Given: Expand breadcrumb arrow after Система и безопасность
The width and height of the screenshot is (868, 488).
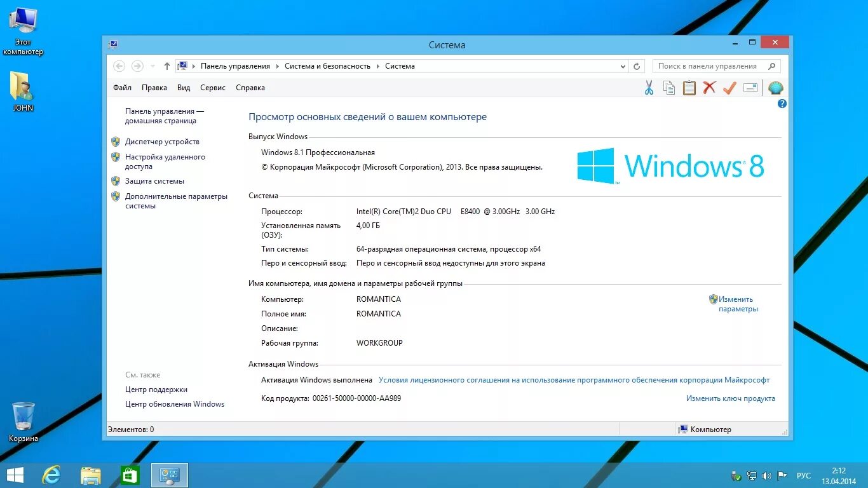Looking at the screenshot, I should tap(377, 66).
